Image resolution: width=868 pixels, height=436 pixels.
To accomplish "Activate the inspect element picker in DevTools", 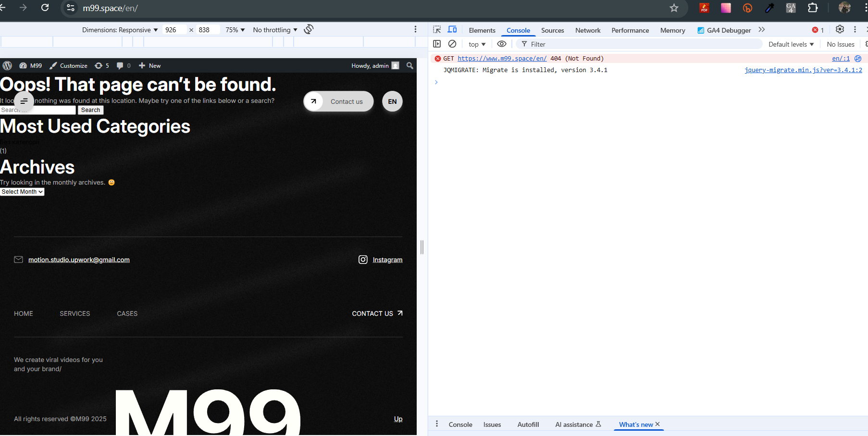I will (x=437, y=29).
